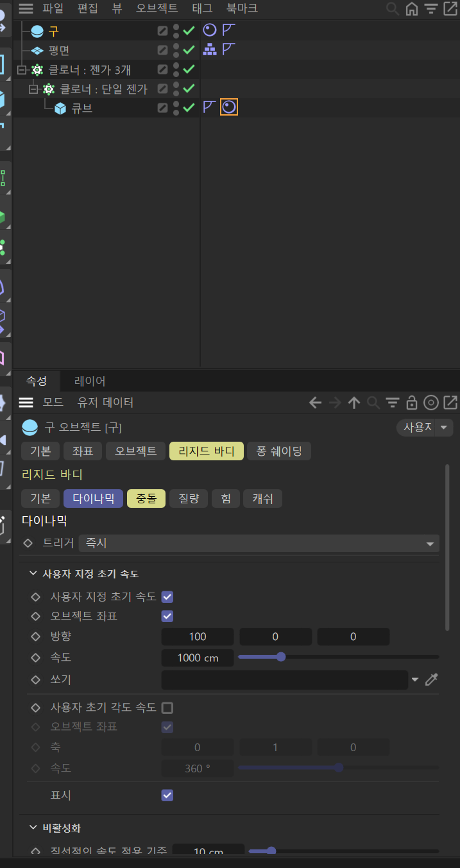This screenshot has width=460, height=868.
Task: Collapse the 비활성화 section
Action: coord(33,828)
